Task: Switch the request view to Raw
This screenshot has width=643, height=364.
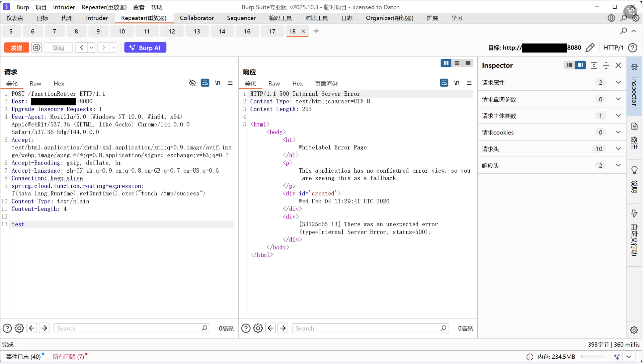Action: pos(35,83)
